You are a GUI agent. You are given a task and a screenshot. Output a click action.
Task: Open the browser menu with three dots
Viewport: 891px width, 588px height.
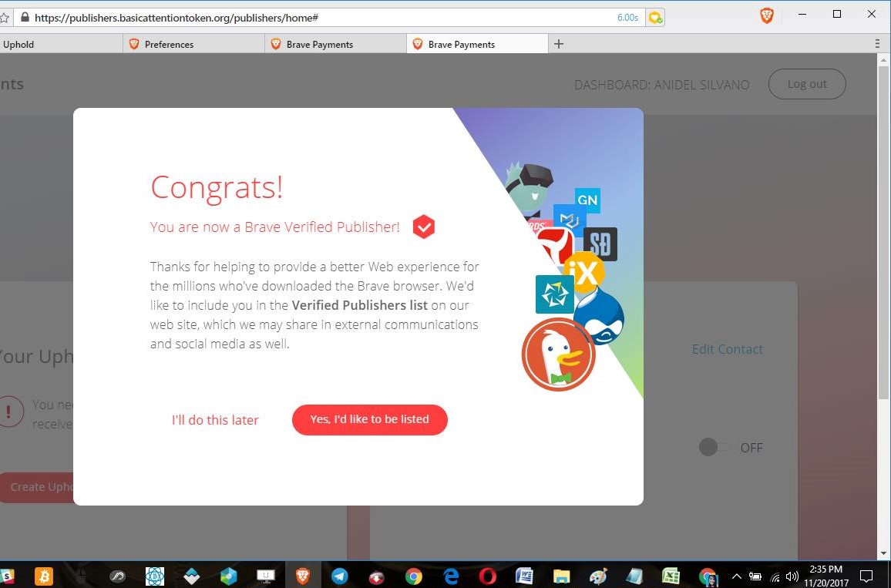point(877,44)
